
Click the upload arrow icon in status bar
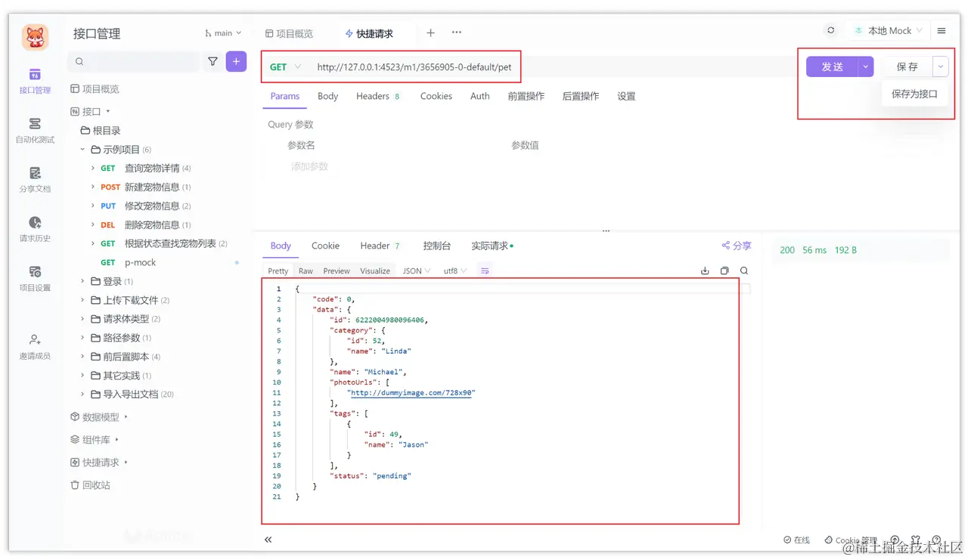click(x=896, y=540)
